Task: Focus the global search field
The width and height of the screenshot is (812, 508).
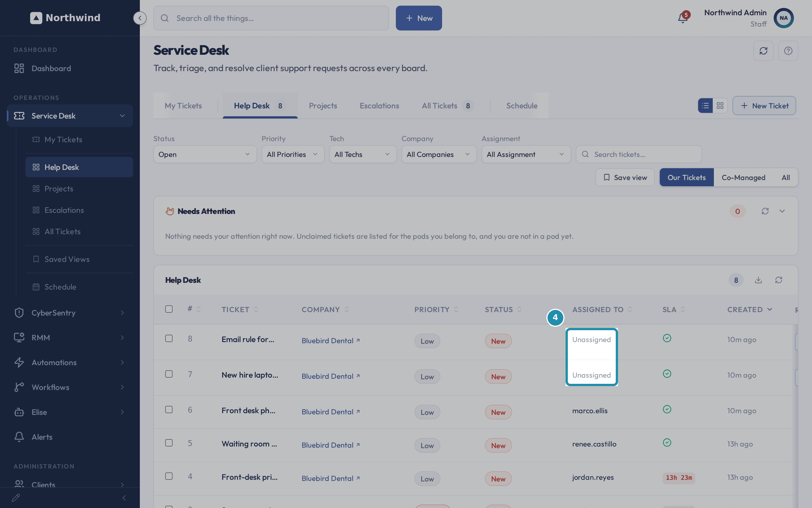Action: click(271, 18)
